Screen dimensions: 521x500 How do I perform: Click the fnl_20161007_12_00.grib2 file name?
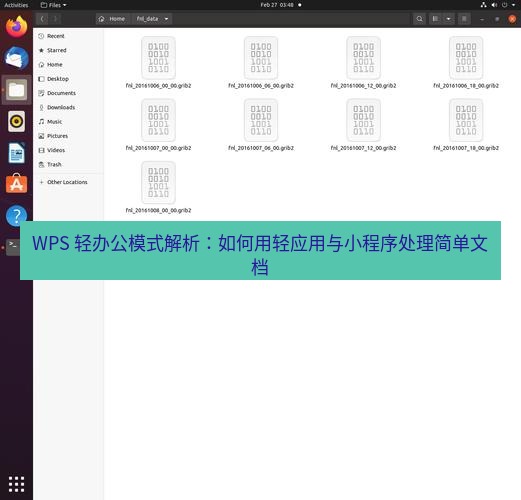(363, 148)
